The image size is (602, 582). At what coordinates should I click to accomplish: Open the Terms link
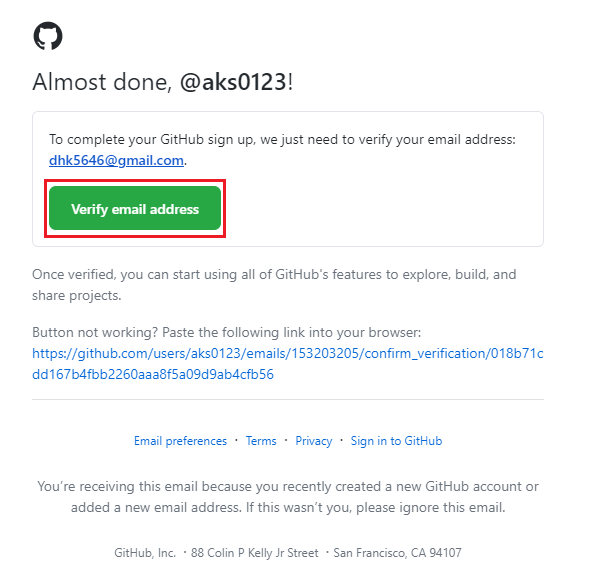261,441
